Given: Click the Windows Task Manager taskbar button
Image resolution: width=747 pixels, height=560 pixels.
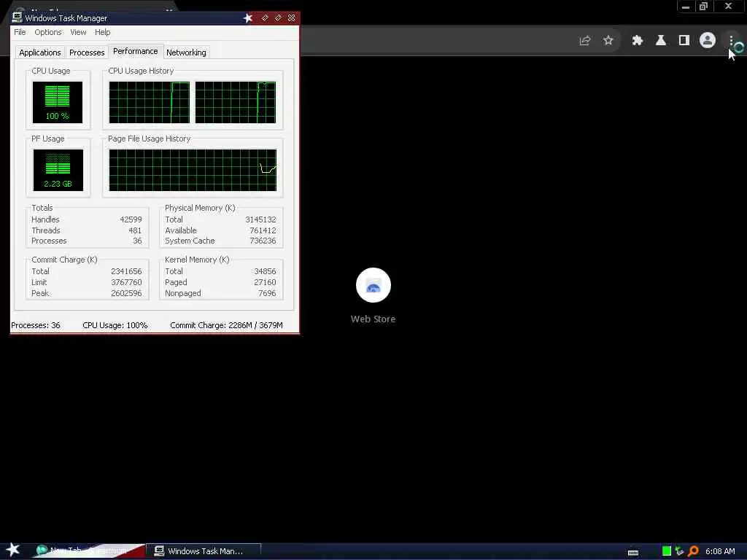Looking at the screenshot, I should (204, 551).
